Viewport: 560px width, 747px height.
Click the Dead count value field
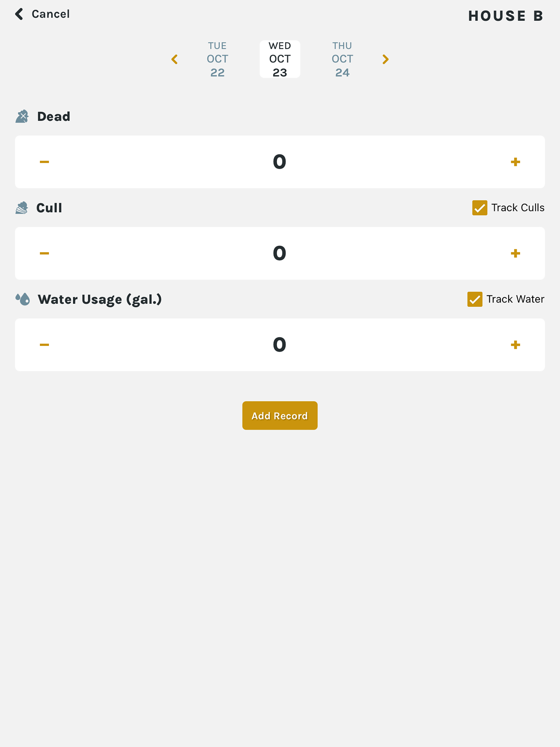click(280, 162)
